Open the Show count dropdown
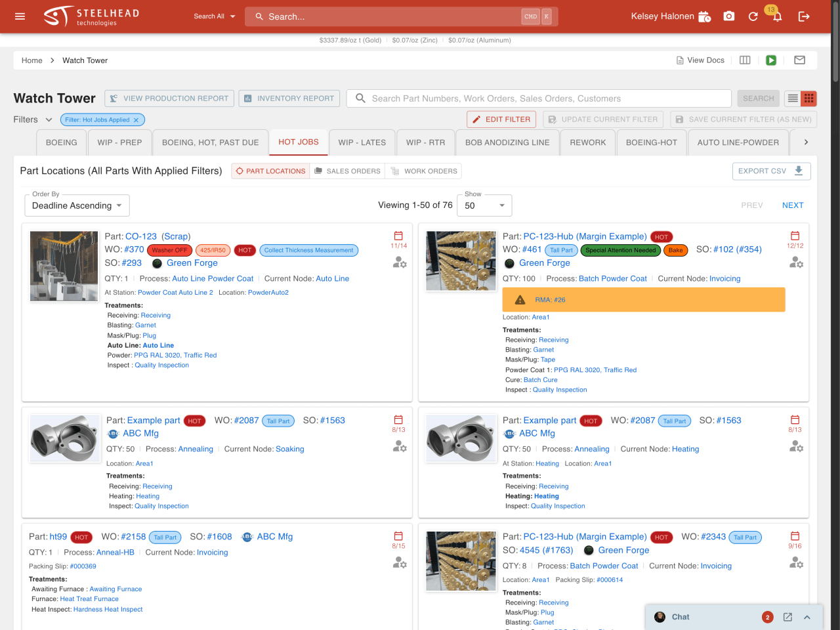This screenshot has height=630, width=840. [x=484, y=205]
